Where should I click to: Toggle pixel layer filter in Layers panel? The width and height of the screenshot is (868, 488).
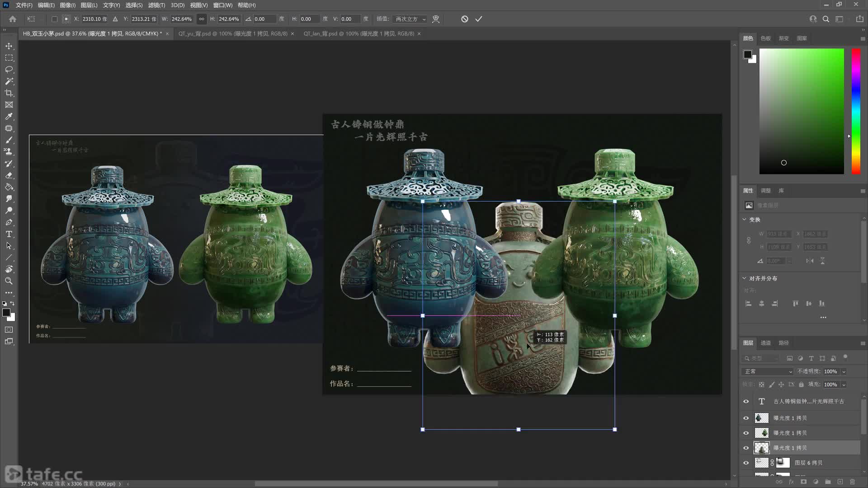pos(790,358)
